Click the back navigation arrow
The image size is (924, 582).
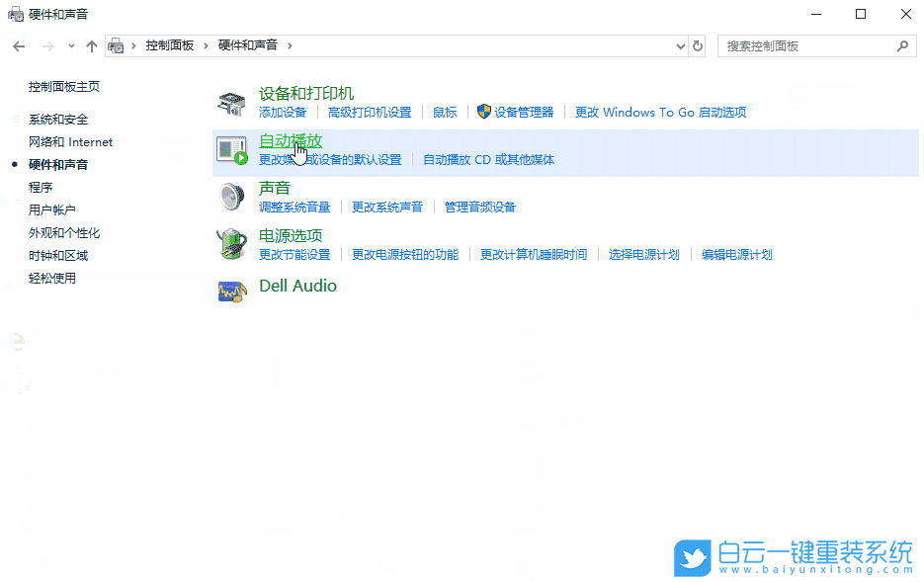(x=18, y=45)
